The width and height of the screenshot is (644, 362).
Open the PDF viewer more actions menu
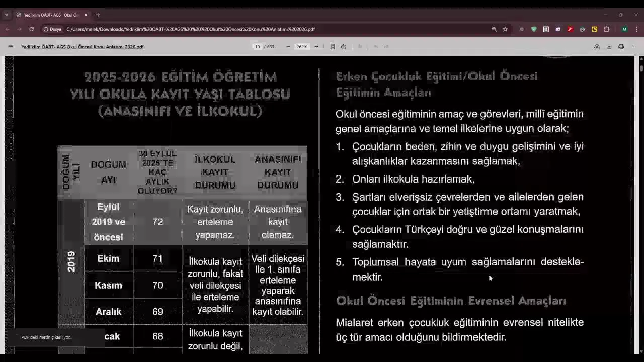633,47
